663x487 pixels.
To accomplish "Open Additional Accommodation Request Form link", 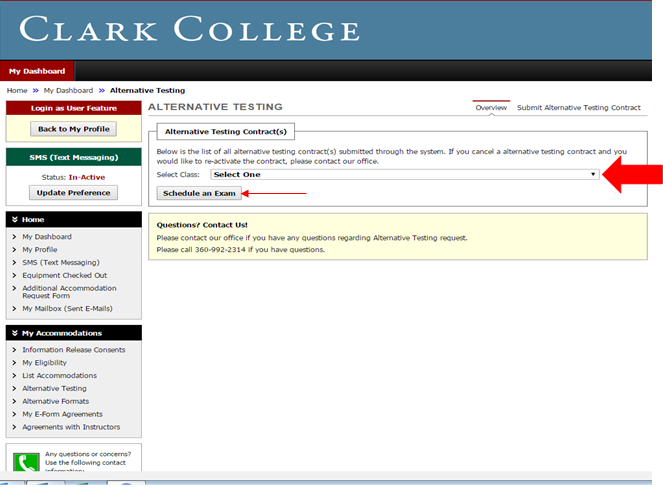I will click(x=69, y=292).
